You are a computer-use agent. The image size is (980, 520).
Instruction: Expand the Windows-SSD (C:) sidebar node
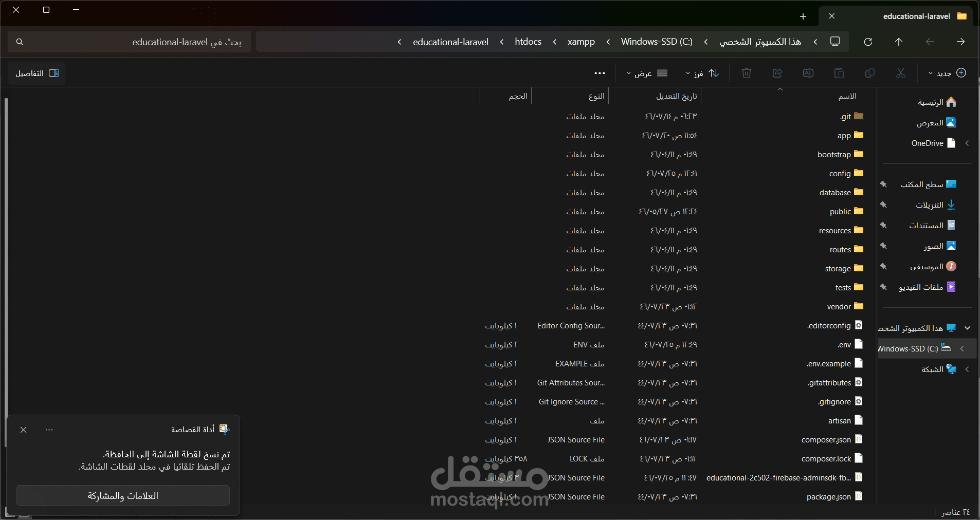(962, 349)
